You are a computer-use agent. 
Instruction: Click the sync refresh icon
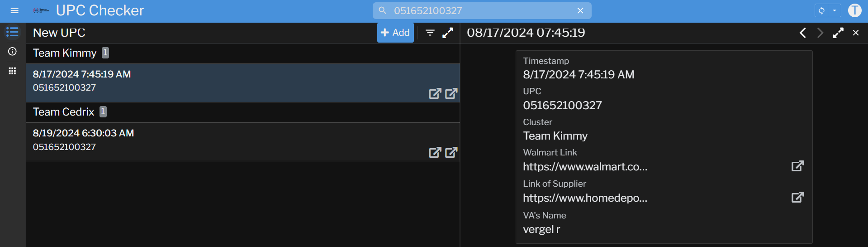[x=821, y=10]
